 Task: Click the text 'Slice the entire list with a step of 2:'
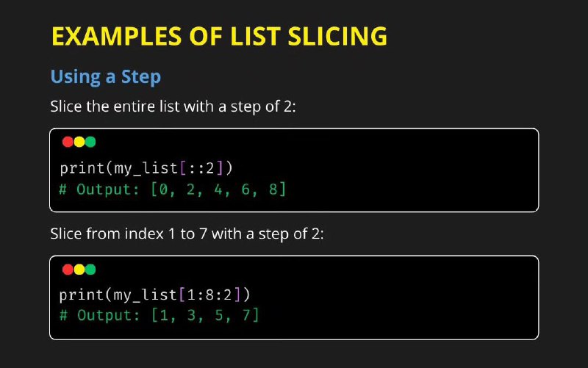[173, 107]
